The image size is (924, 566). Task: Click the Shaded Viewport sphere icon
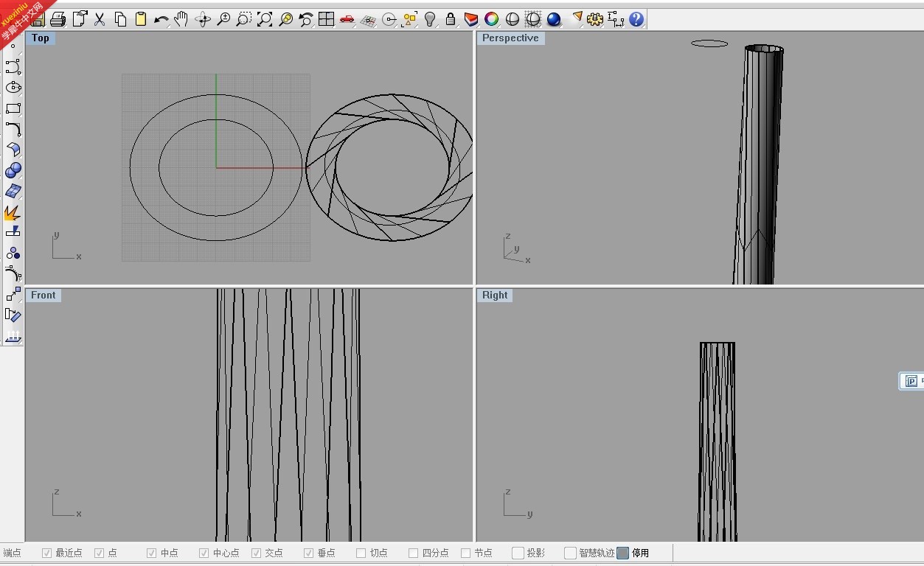click(513, 20)
